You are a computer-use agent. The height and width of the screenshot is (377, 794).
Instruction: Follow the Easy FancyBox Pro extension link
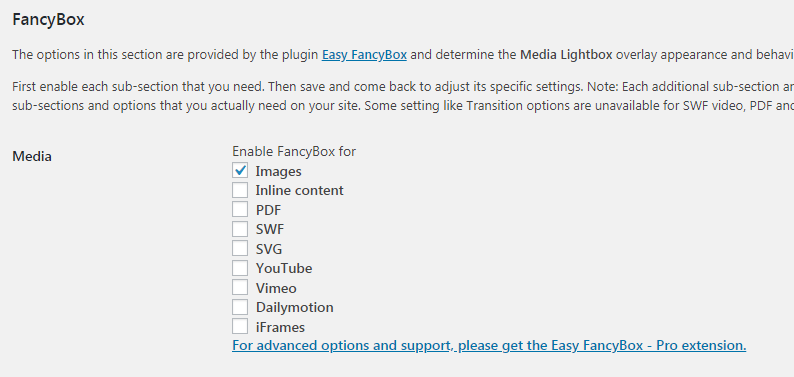click(x=489, y=346)
